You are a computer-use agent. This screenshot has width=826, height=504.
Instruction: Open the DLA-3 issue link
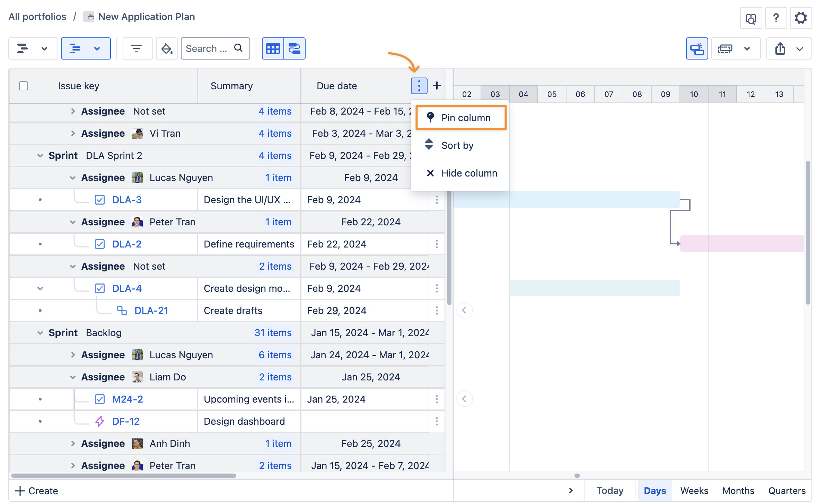127,200
